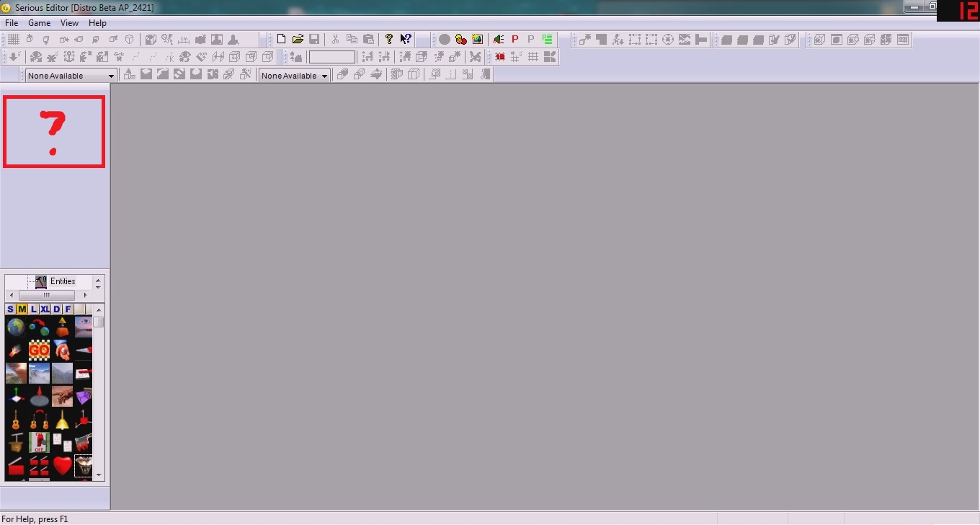980x525 pixels.
Task: Click the red P toolbar icon
Action: [x=514, y=40]
